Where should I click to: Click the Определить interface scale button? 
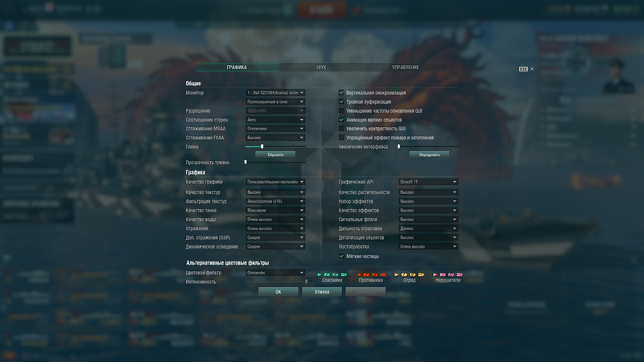click(429, 154)
